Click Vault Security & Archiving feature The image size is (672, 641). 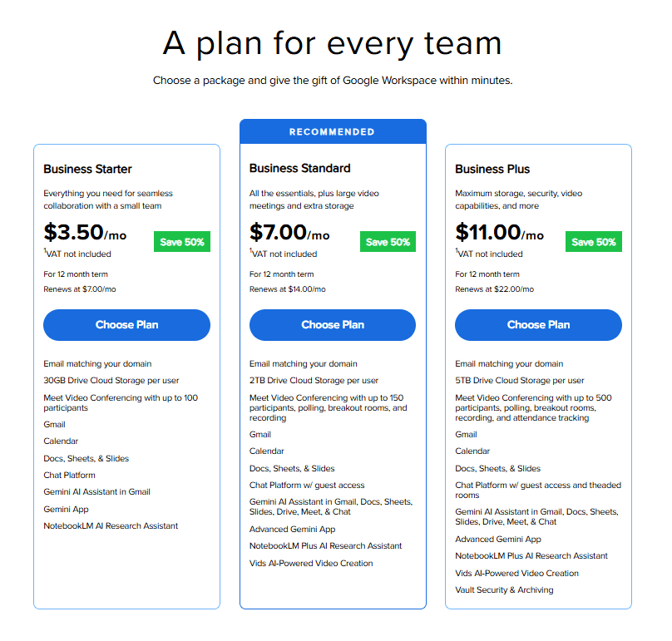509,589
